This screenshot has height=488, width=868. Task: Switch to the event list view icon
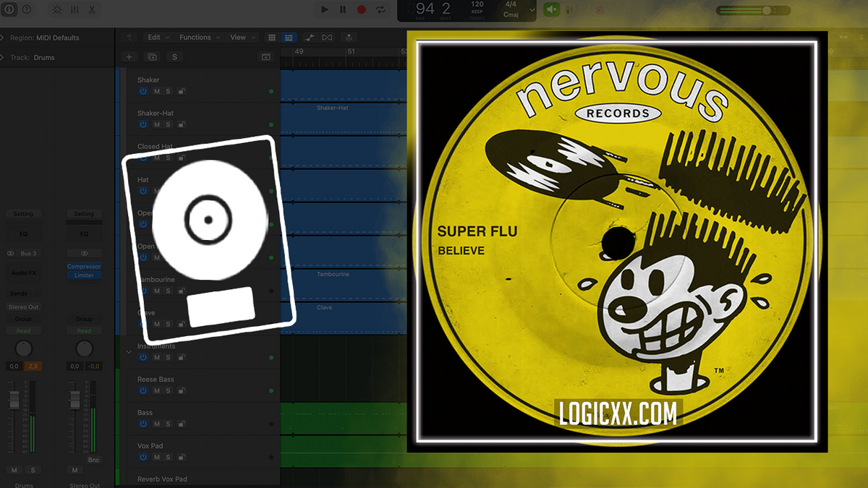(x=288, y=37)
